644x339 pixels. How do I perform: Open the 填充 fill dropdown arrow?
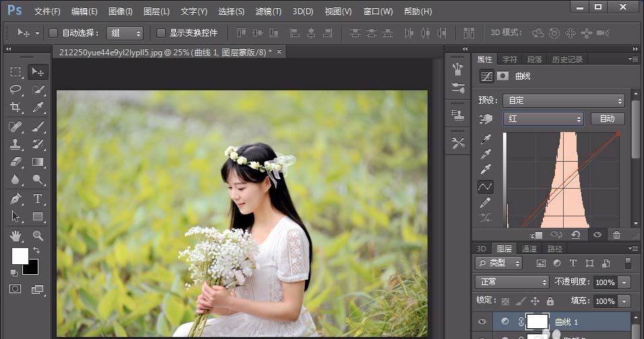624,301
